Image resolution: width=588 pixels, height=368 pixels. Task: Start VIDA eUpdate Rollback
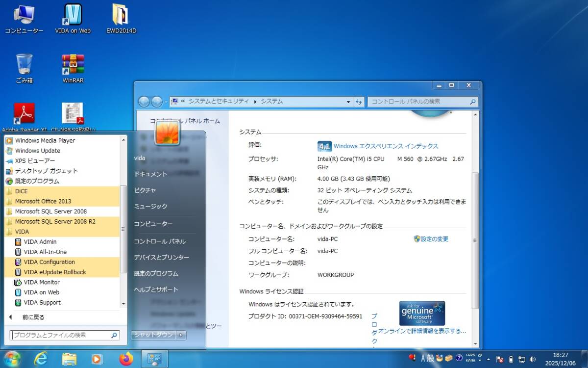pyautogui.click(x=62, y=272)
